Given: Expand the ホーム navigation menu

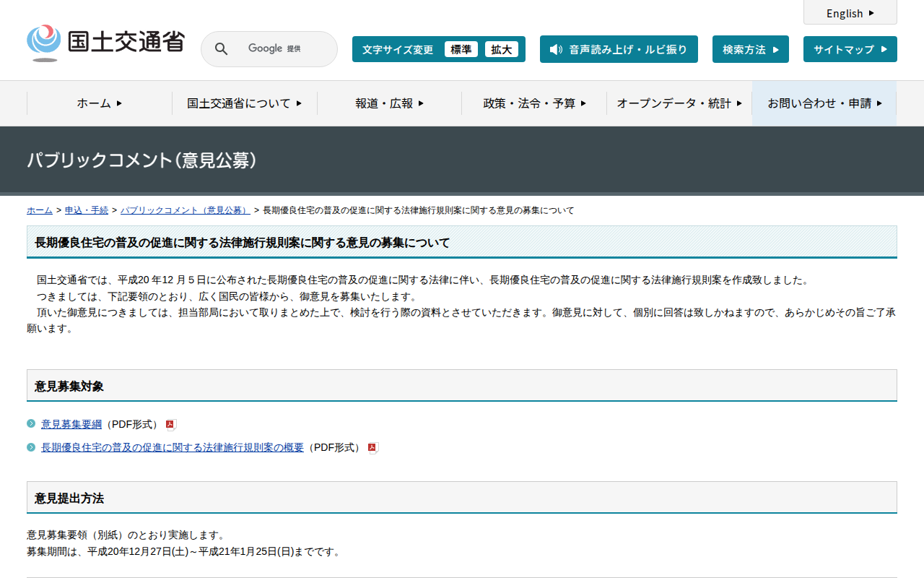Looking at the screenshot, I should (100, 103).
